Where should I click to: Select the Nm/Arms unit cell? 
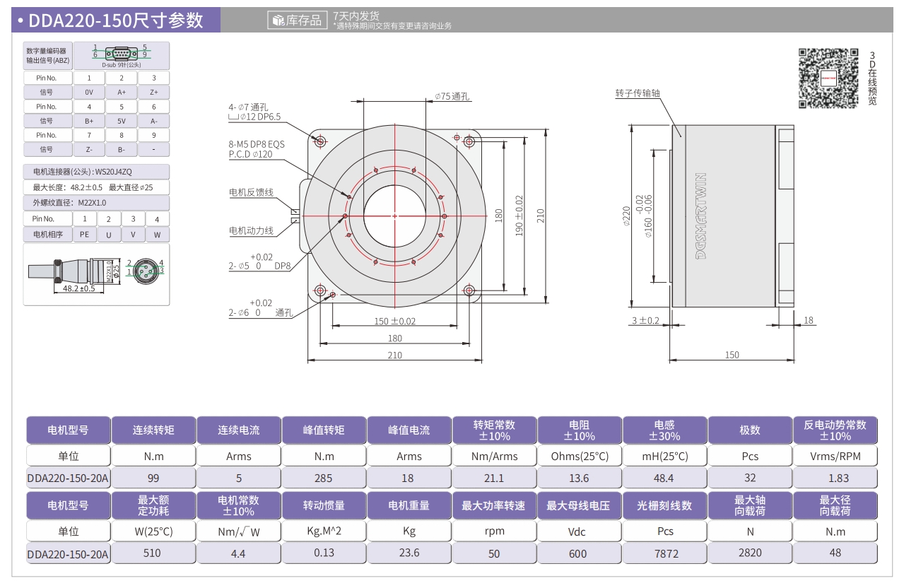pos(494,456)
